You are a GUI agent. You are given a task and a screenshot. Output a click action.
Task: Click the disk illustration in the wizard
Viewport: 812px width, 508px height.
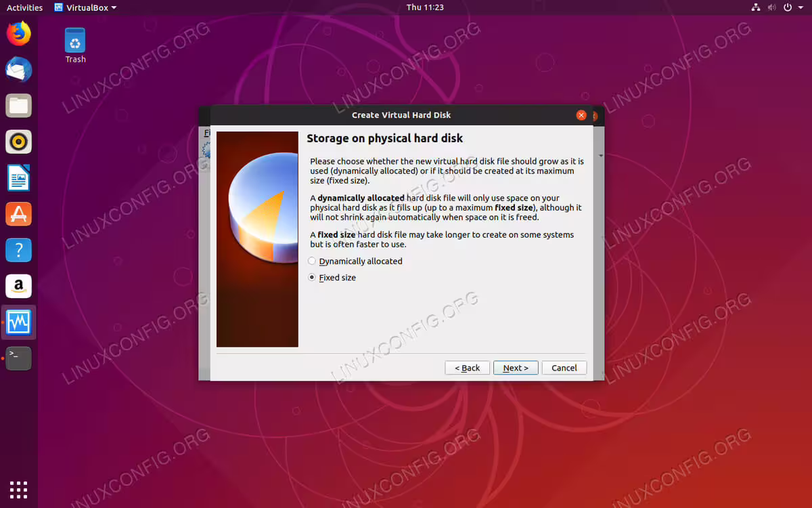point(257,239)
